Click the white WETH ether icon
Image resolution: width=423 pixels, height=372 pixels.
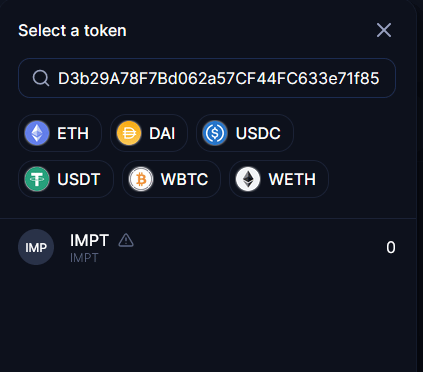(x=248, y=179)
